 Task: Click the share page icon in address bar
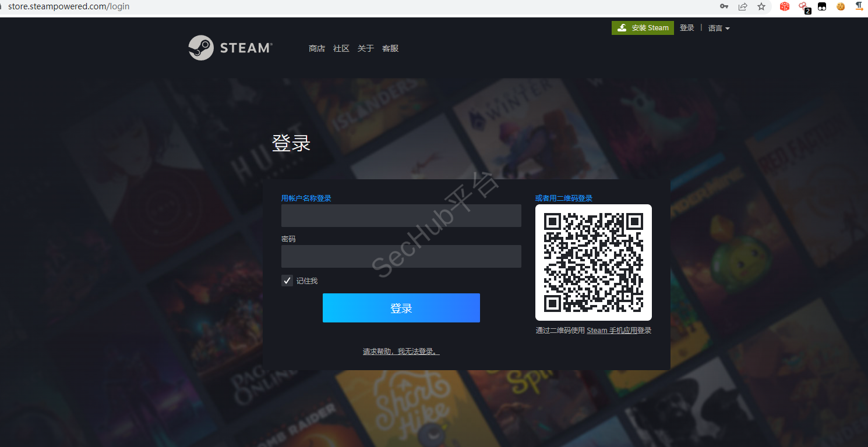pyautogui.click(x=743, y=7)
